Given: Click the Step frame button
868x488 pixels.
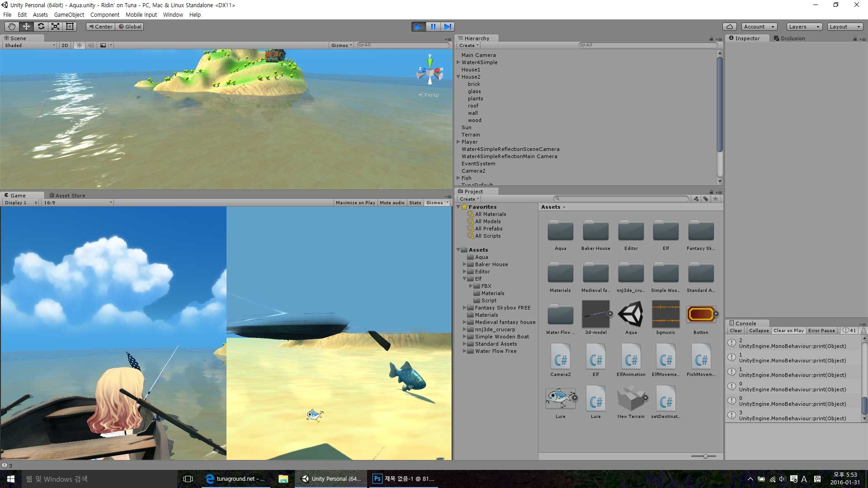Looking at the screenshot, I should point(448,27).
